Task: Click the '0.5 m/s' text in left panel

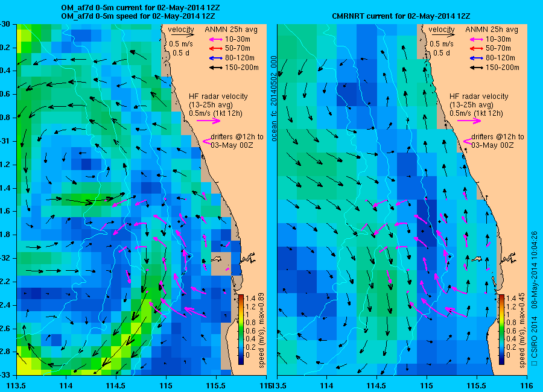Action: tap(181, 44)
